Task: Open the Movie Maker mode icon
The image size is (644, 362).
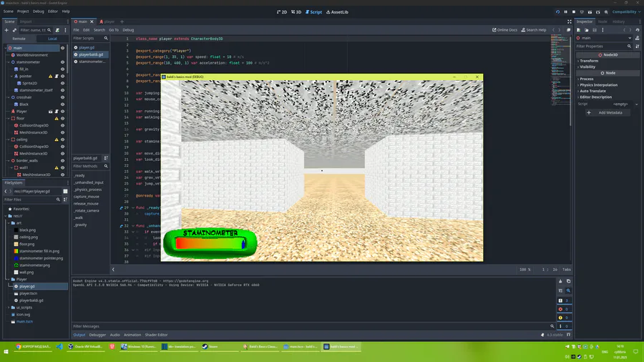Action: click(606, 12)
